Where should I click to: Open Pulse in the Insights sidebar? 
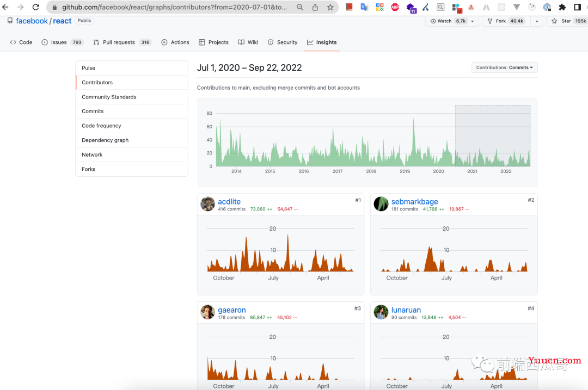[132, 68]
